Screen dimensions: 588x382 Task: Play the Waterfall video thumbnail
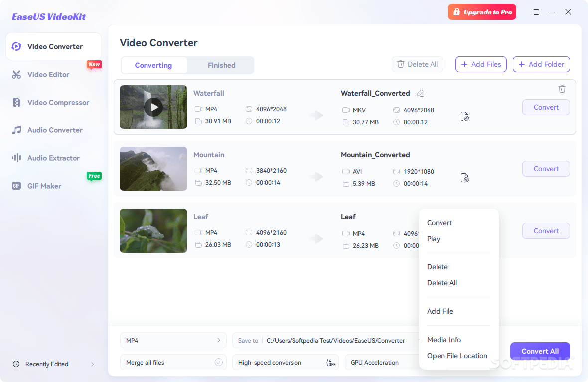[153, 107]
